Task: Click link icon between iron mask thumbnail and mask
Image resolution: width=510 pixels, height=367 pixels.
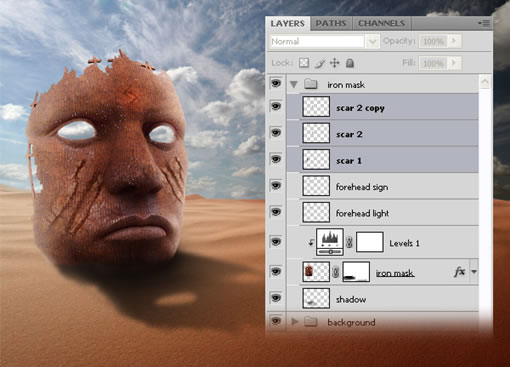Action: tap(336, 272)
